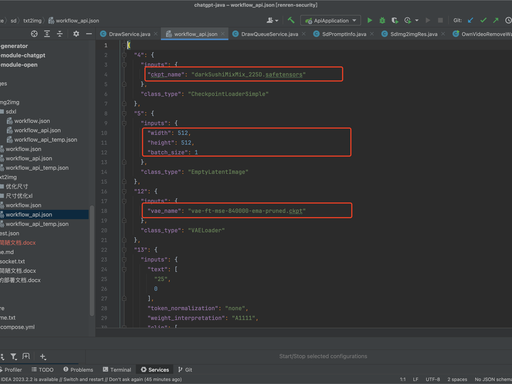This screenshot has height=384, width=512.
Task: Open the Profiler tool window
Action: coord(11,370)
